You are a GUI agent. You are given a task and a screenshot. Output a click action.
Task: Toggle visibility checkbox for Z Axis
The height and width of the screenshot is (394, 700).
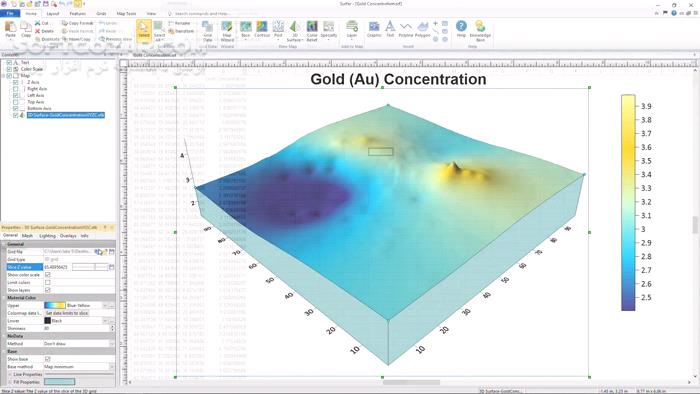coord(16,83)
